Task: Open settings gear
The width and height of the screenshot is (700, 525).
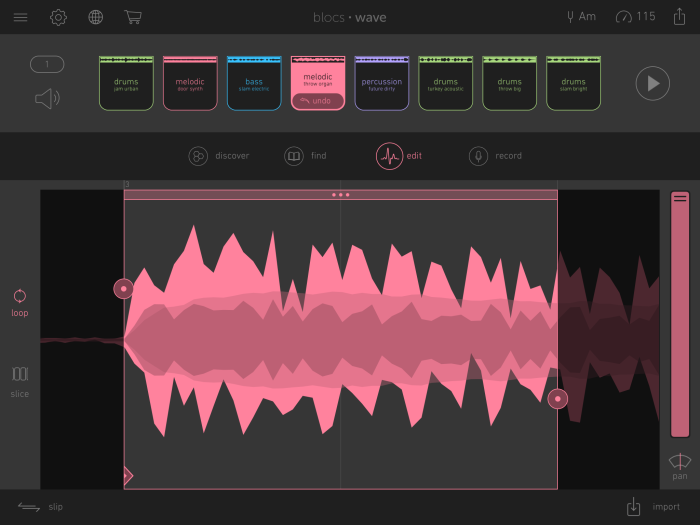Action: (58, 17)
